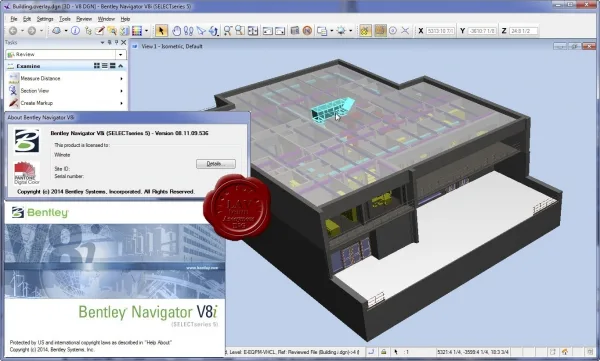Click the Y coordinate input field
The height and width of the screenshot is (361, 600).
(x=482, y=31)
